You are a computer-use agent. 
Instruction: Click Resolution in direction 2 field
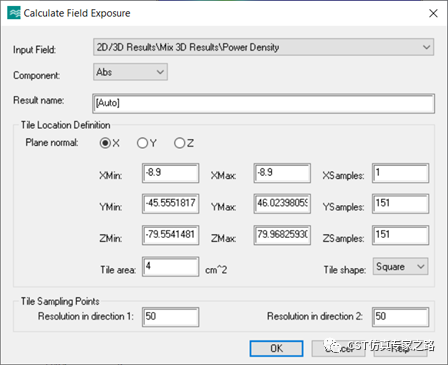[400, 317]
